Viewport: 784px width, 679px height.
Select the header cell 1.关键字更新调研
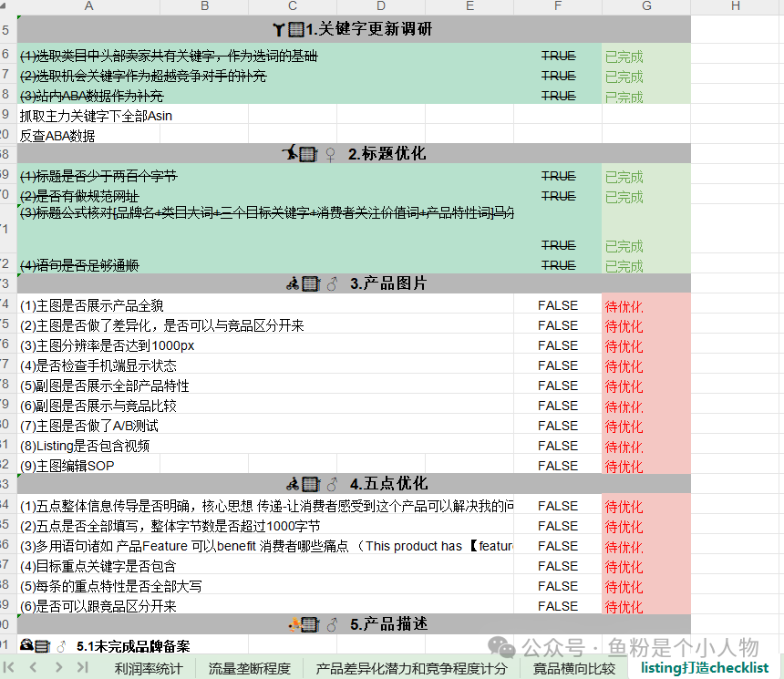pos(354,29)
